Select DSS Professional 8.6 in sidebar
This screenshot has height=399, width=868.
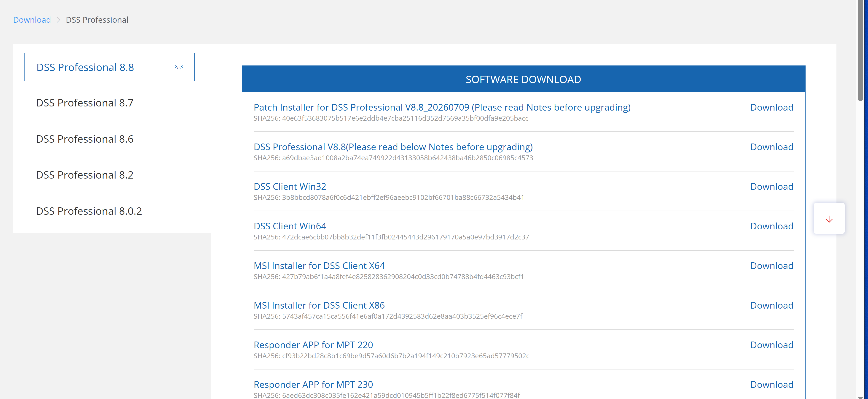[x=85, y=139]
